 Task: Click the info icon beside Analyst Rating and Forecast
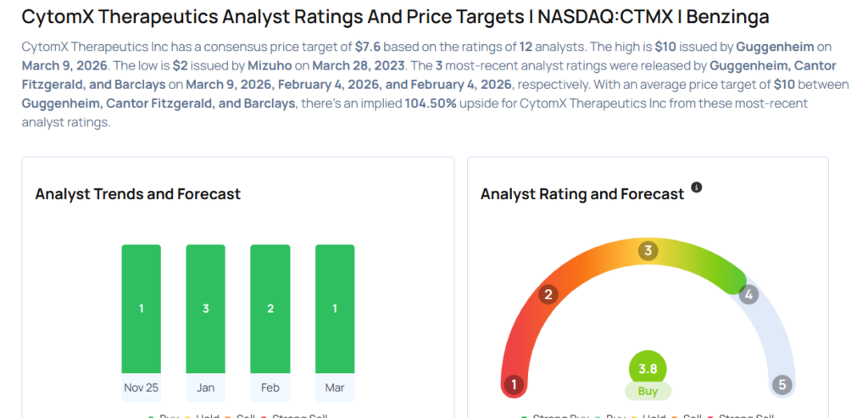coord(697,187)
